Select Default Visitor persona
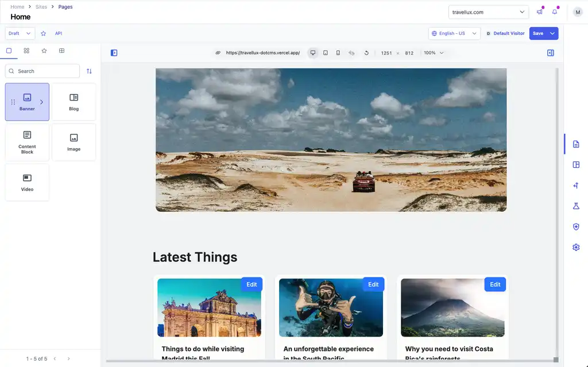588x367 pixels. click(505, 33)
